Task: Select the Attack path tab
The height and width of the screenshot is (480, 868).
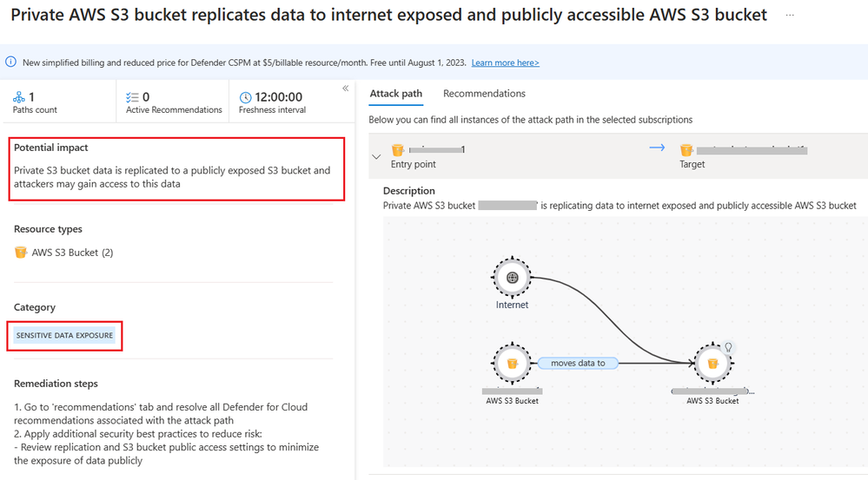Action: [396, 94]
